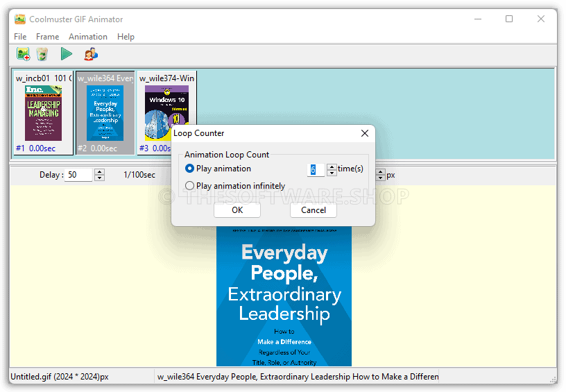The height and width of the screenshot is (392, 566).
Task: Open the Animation menu
Action: pos(88,37)
